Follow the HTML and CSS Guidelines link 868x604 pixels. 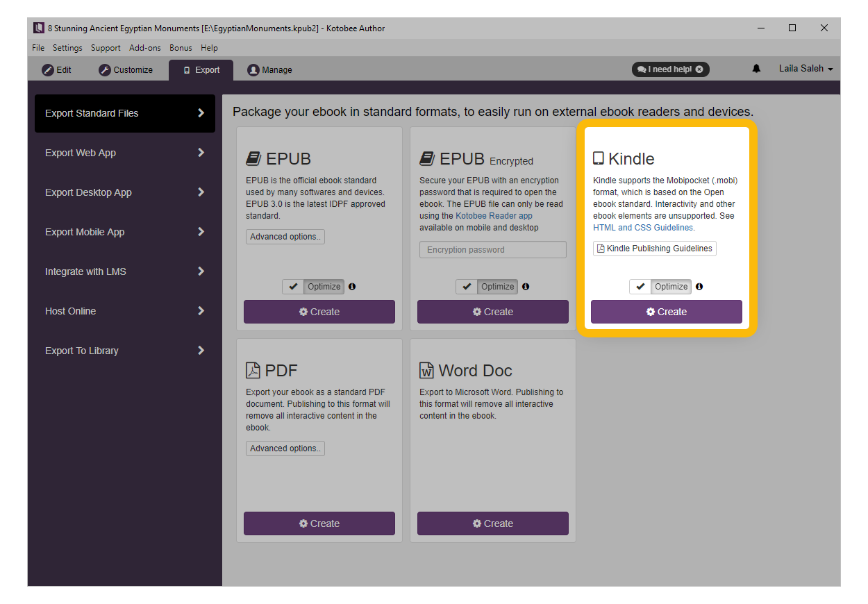[x=643, y=228]
